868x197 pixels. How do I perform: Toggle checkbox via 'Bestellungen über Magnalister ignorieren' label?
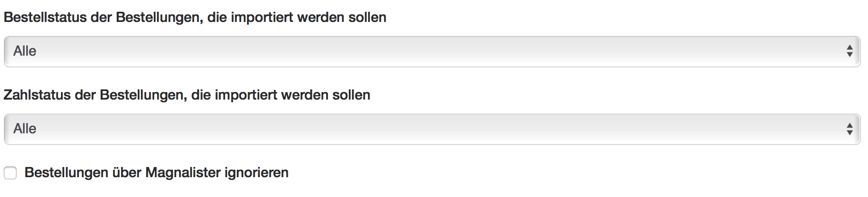click(156, 173)
